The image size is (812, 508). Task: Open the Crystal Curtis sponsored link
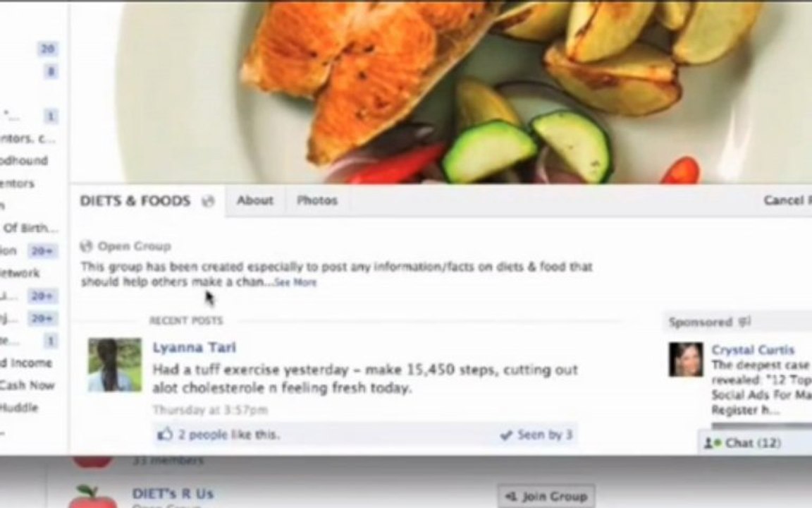click(753, 350)
